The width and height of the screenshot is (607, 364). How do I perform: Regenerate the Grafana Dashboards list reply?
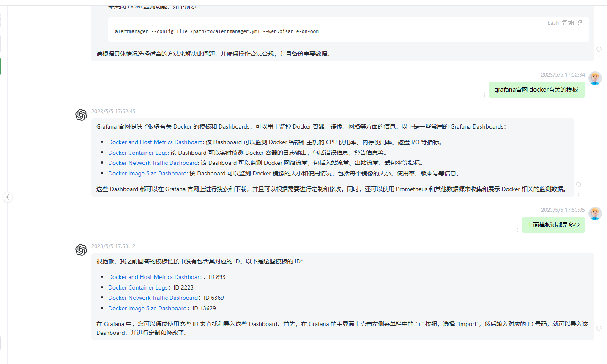point(579,184)
